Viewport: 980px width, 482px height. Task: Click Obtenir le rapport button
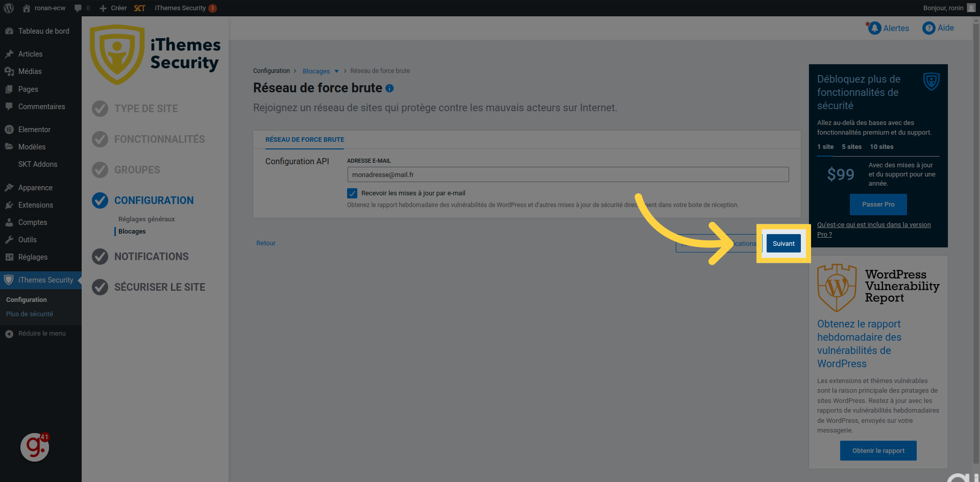click(878, 451)
